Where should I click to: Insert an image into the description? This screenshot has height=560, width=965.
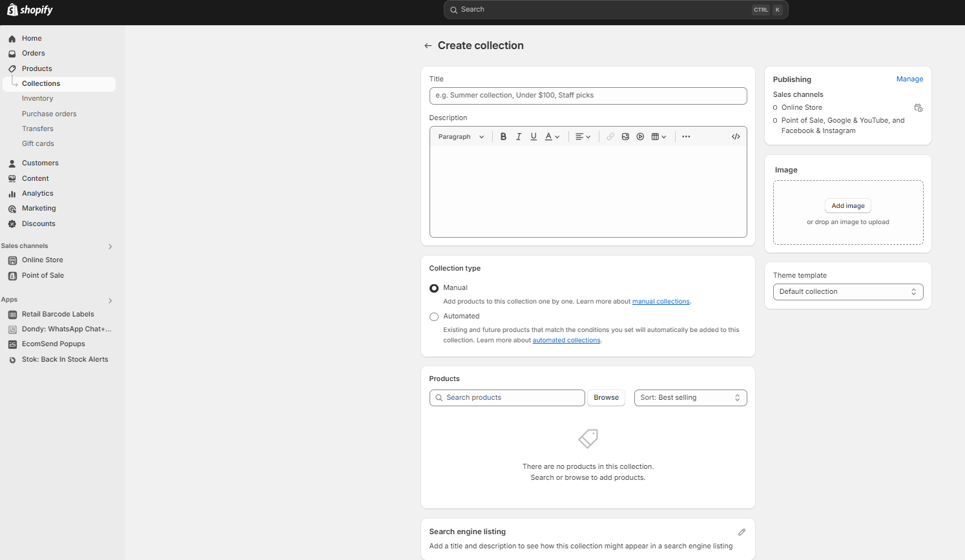click(625, 137)
